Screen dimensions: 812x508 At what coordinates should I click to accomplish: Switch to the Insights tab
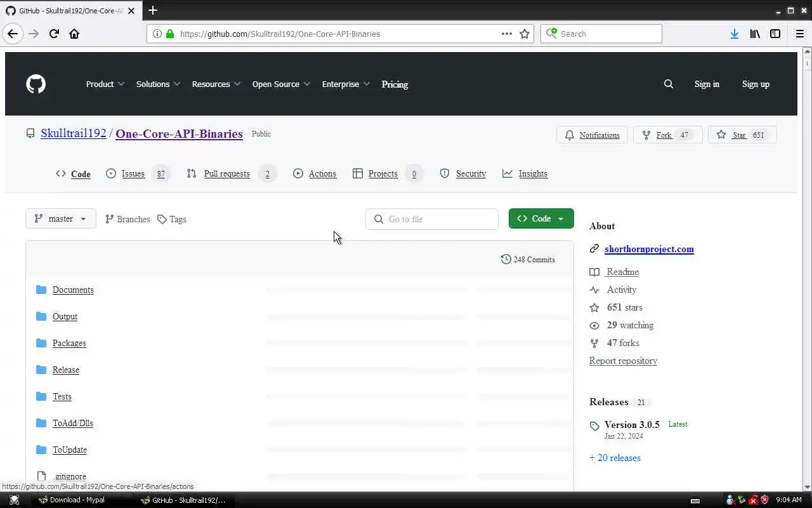click(x=525, y=173)
